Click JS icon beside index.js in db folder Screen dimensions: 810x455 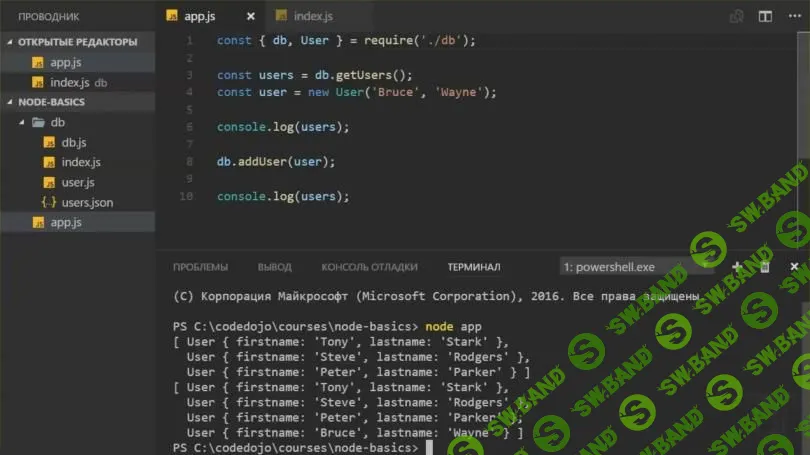click(x=49, y=162)
